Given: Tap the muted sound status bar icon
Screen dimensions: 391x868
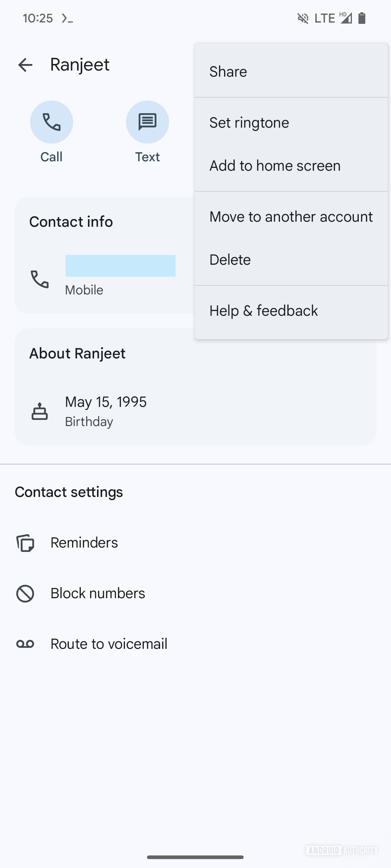Looking at the screenshot, I should [x=303, y=18].
